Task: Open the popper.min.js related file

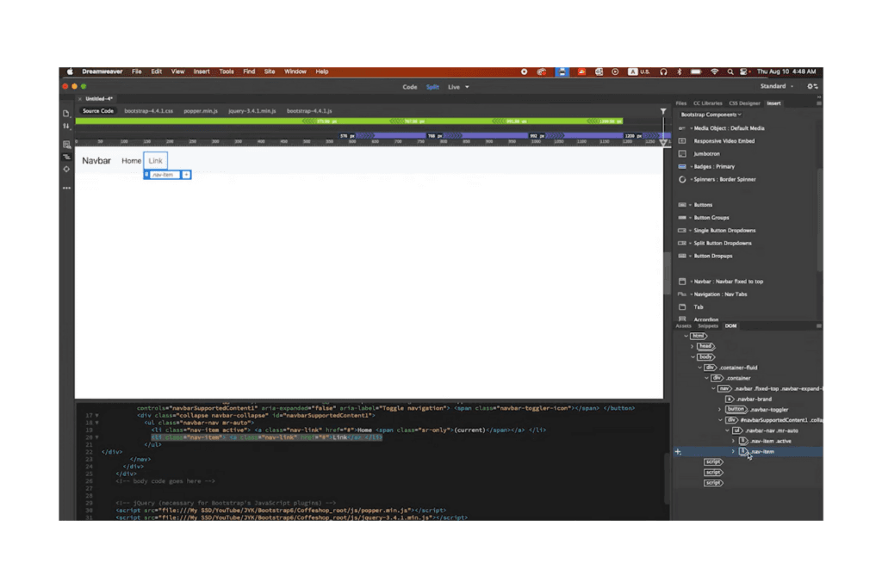Action: click(x=200, y=111)
